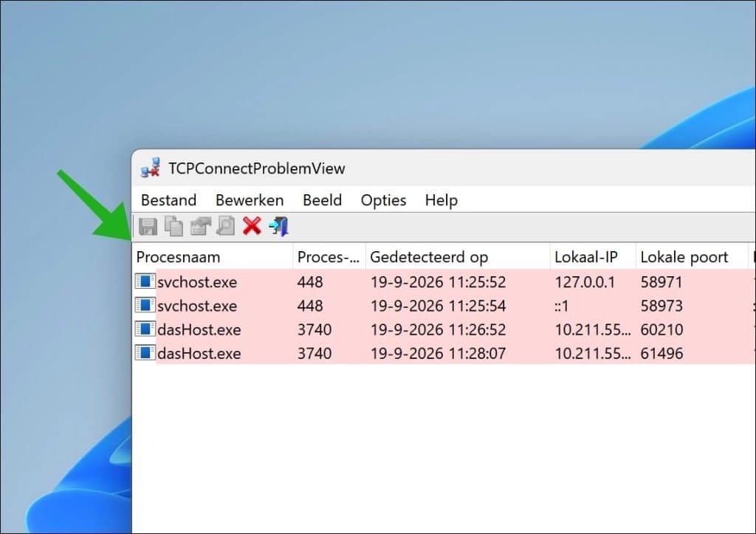Screen dimensions: 756x534
Task: Sort by the Gedetecteerd op column header
Action: pos(458,257)
